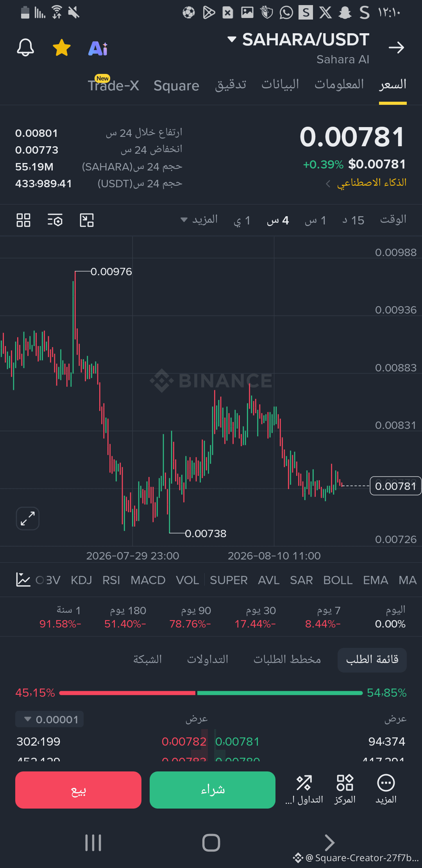Tap the WhatsApp notification icon
Viewport: 422px width, 868px height.
click(286, 13)
